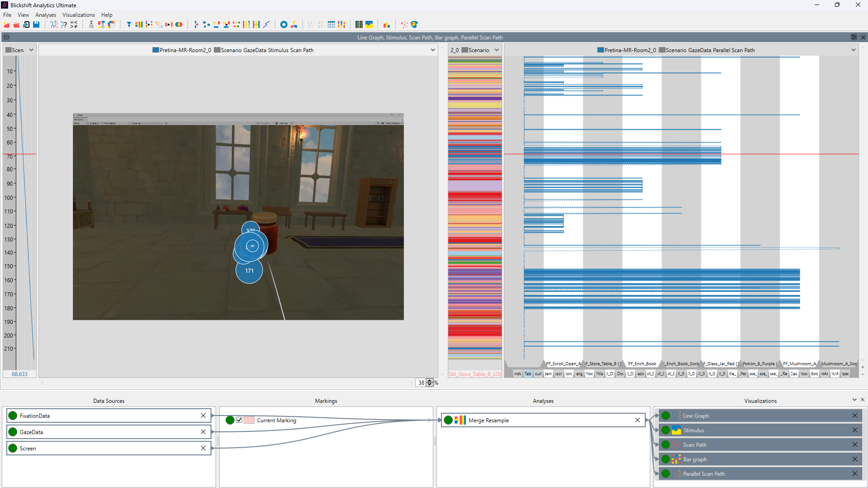Screen dimensions: 868x488
Task: Collapse bottom panel with chevron near Visualizations
Action: (x=854, y=400)
